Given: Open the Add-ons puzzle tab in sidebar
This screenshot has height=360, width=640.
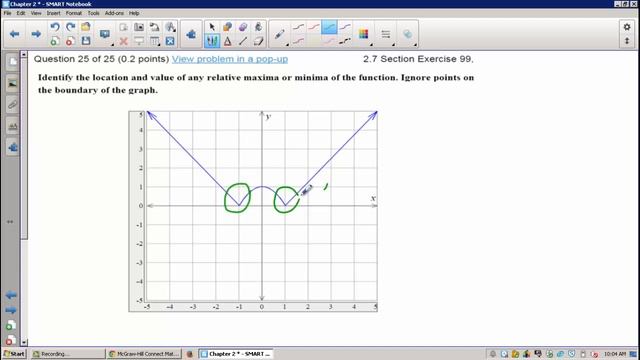Looking at the screenshot, I should (x=12, y=147).
